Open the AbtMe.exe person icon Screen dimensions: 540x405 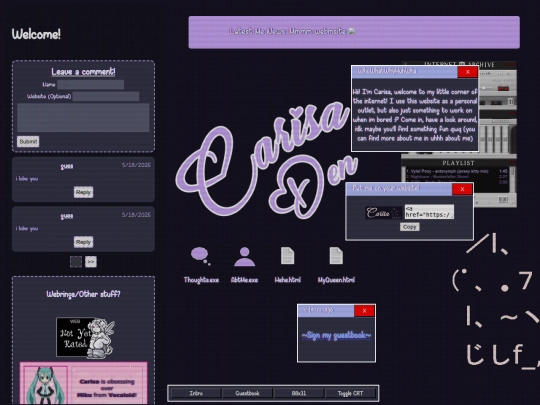coord(245,257)
